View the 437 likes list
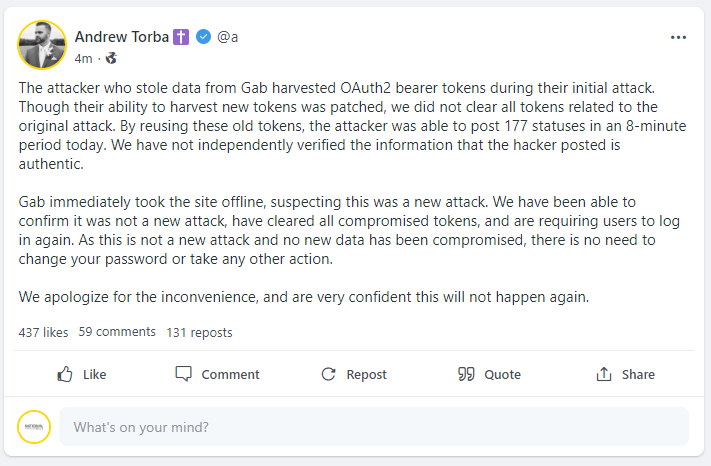The height and width of the screenshot is (466, 711). pyautogui.click(x=43, y=332)
